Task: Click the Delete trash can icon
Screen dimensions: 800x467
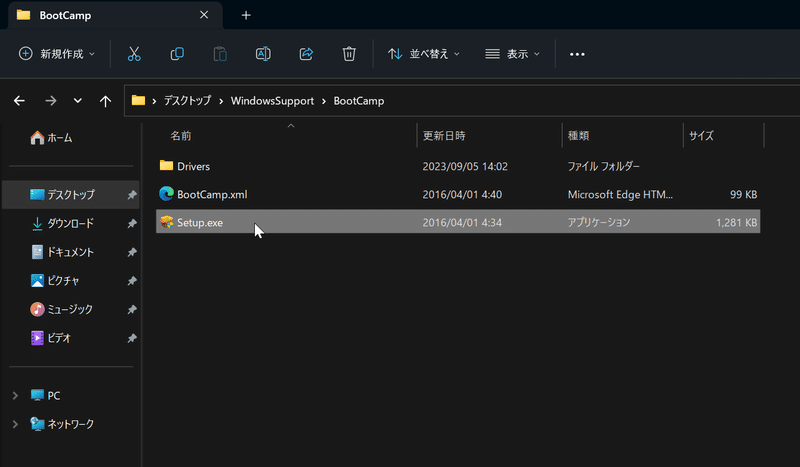Action: [349, 54]
